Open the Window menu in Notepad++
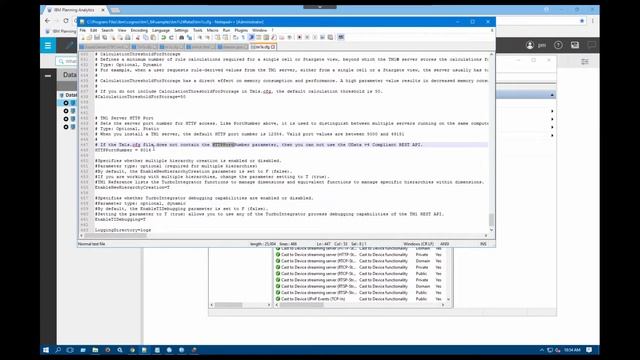The height and width of the screenshot is (360, 640). 260,30
